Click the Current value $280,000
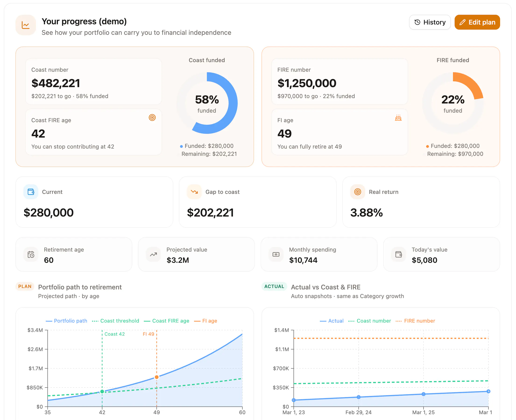The width and height of the screenshot is (516, 420). (x=49, y=213)
